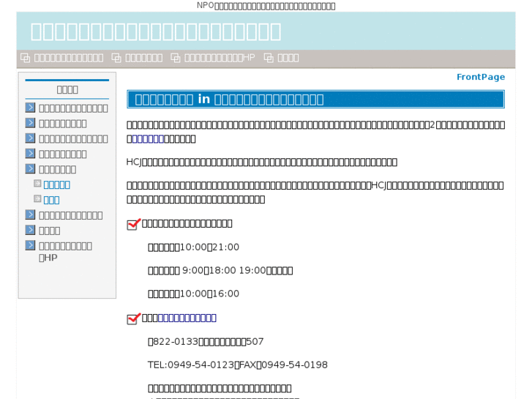Follow the blue inline link in the first paragraph
The image size is (532, 399).
coord(148,139)
